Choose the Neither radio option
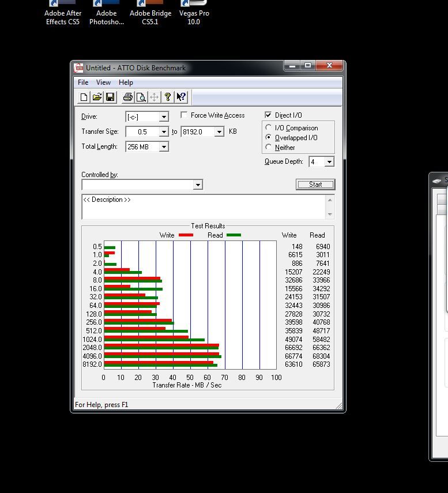This screenshot has width=448, height=493. click(x=269, y=148)
